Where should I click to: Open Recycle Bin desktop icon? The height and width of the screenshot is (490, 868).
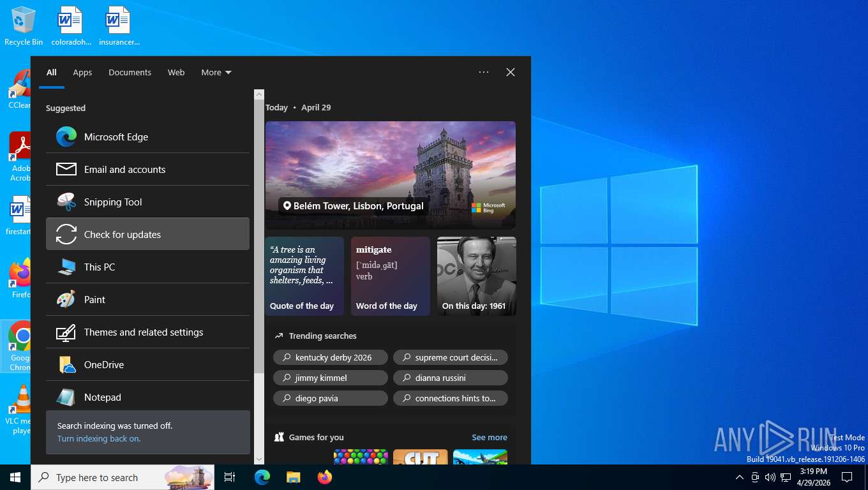pos(24,26)
